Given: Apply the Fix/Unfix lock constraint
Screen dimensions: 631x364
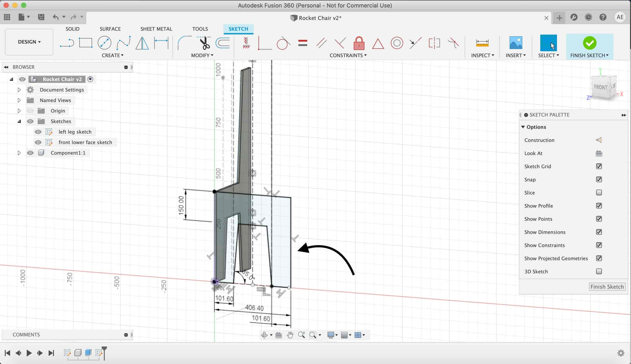Looking at the screenshot, I should coord(359,43).
